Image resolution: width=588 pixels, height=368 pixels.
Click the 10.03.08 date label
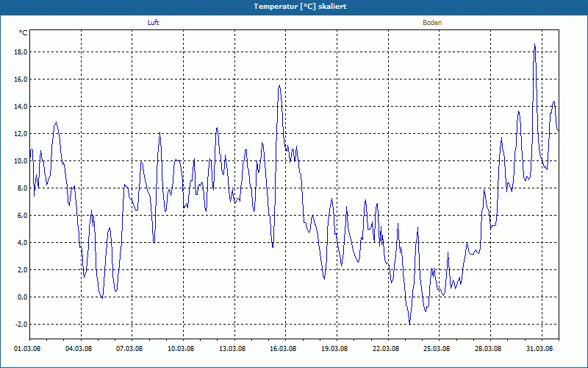click(181, 349)
